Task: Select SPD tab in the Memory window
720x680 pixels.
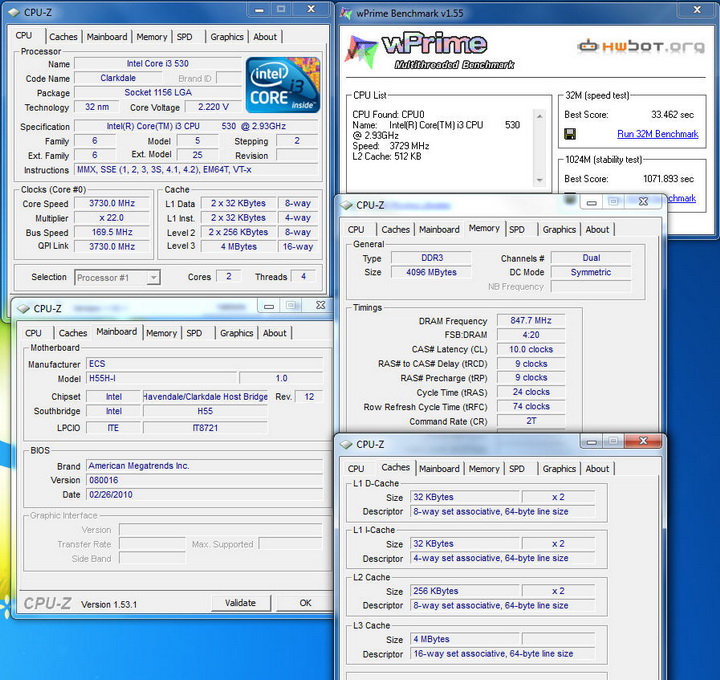Action: [517, 230]
